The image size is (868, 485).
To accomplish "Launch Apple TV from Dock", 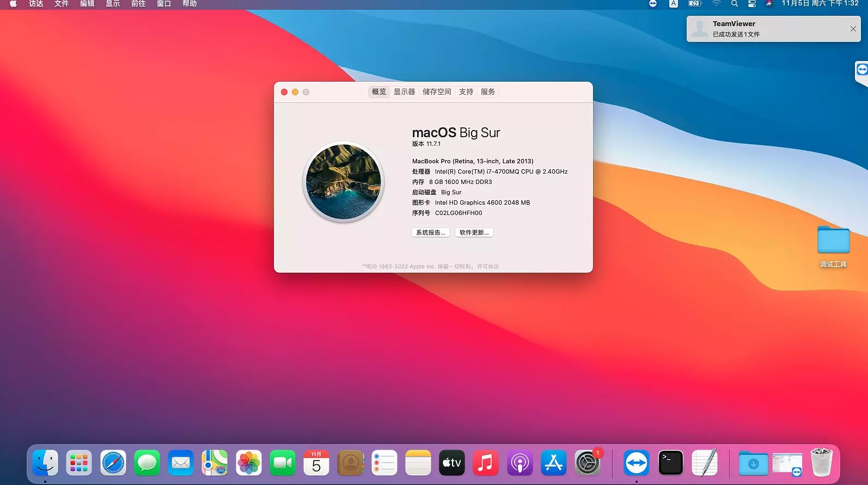I will click(x=452, y=463).
